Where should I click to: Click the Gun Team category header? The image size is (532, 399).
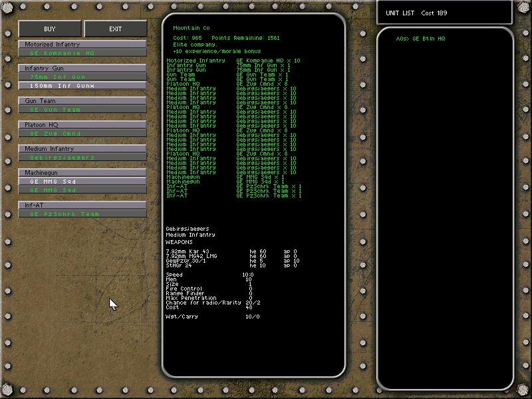(x=82, y=101)
